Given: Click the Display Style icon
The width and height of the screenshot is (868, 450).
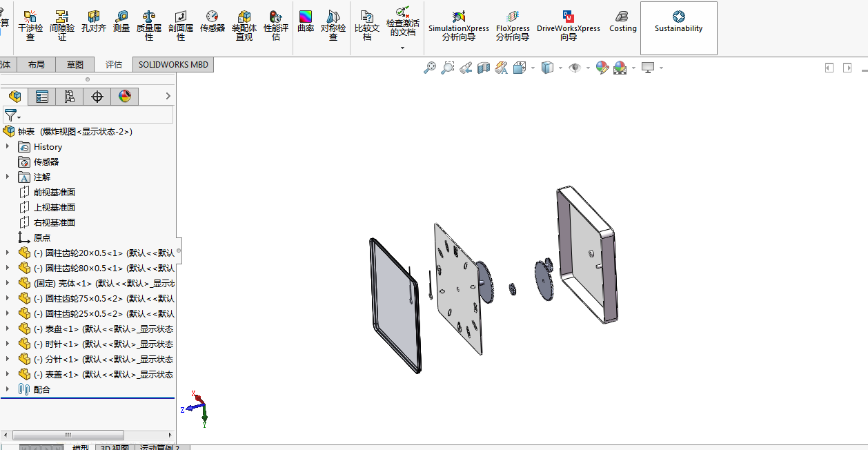Looking at the screenshot, I should 548,68.
